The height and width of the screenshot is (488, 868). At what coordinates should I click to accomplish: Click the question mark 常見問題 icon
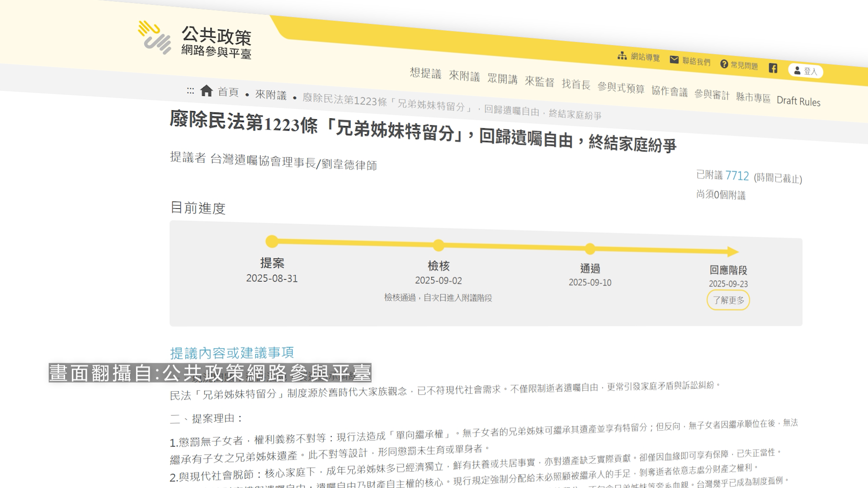[724, 64]
